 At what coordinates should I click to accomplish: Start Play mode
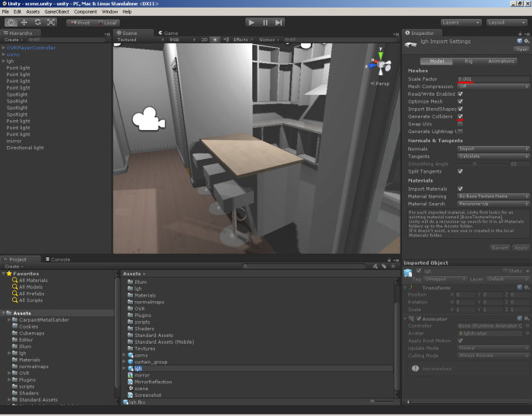coord(252,22)
